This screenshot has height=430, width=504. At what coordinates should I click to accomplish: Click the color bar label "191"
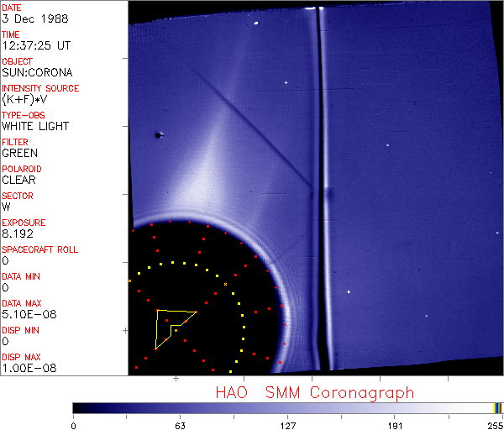click(395, 426)
